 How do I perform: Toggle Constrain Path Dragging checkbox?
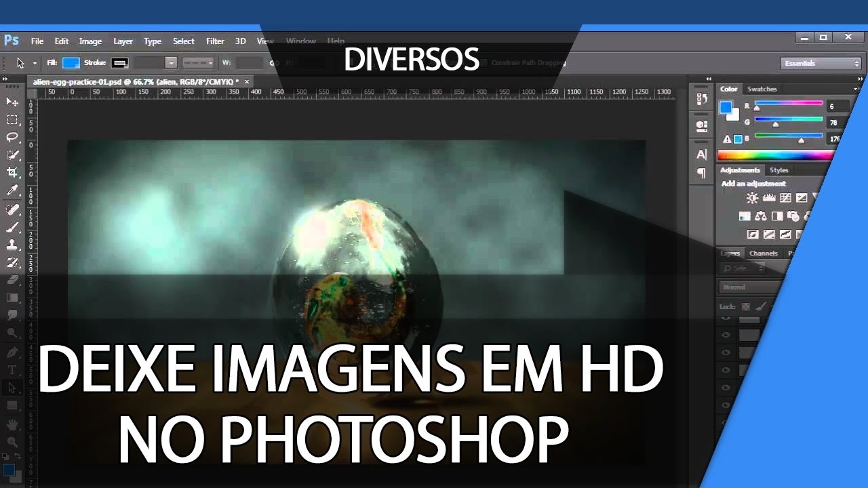(484, 63)
